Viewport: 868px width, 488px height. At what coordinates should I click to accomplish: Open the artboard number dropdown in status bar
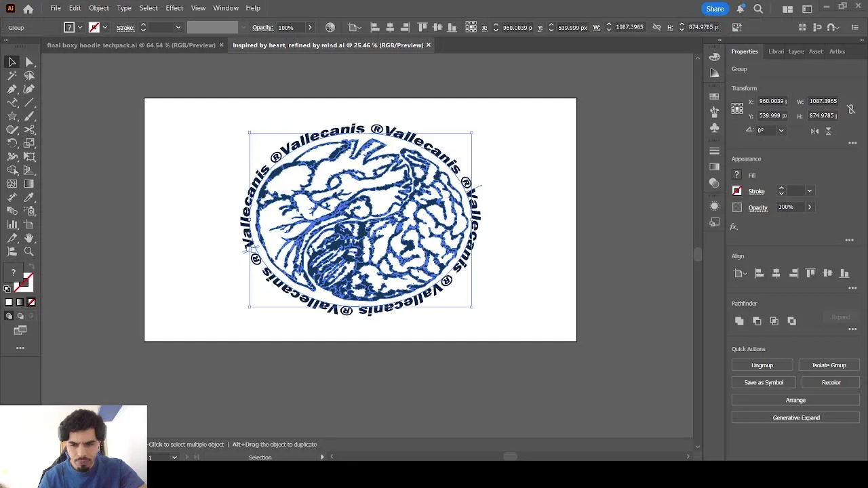pyautogui.click(x=174, y=457)
